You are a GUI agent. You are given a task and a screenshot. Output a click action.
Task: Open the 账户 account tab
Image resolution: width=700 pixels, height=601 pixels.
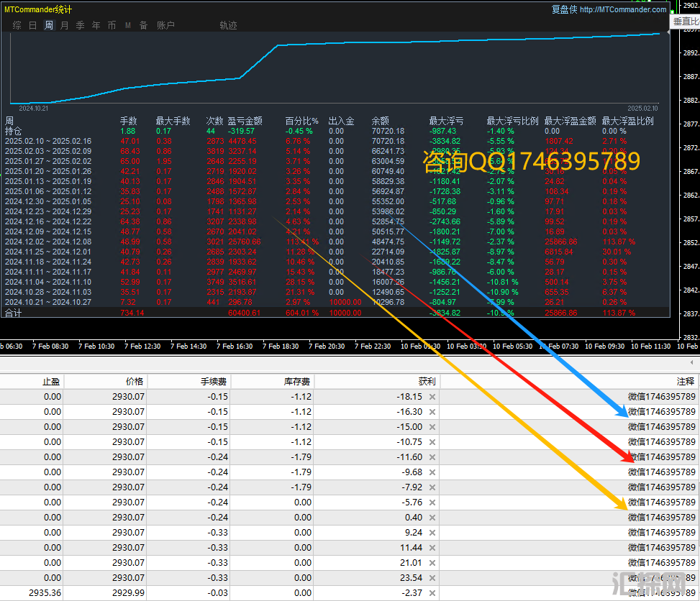coord(165,25)
